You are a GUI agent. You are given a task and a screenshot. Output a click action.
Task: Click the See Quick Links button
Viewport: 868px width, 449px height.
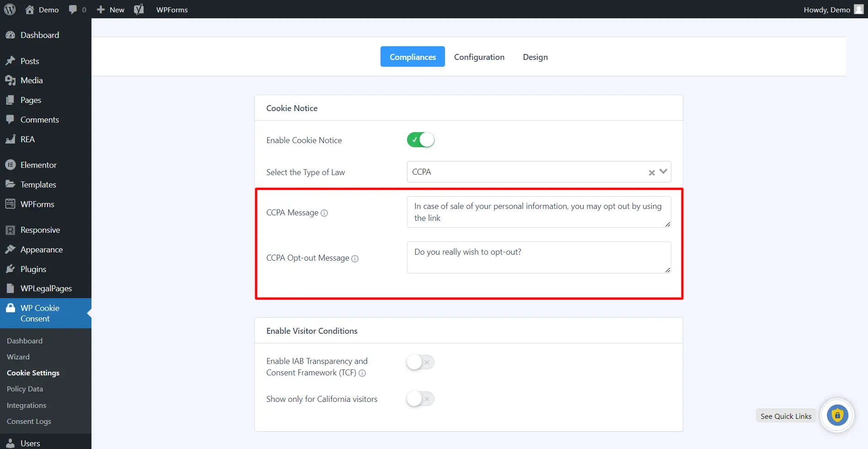(x=786, y=416)
